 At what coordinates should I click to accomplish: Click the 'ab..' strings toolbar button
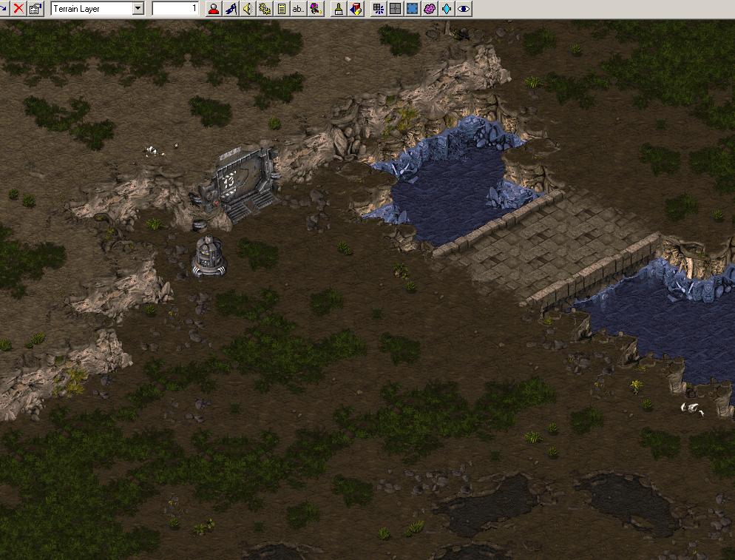(x=298, y=9)
